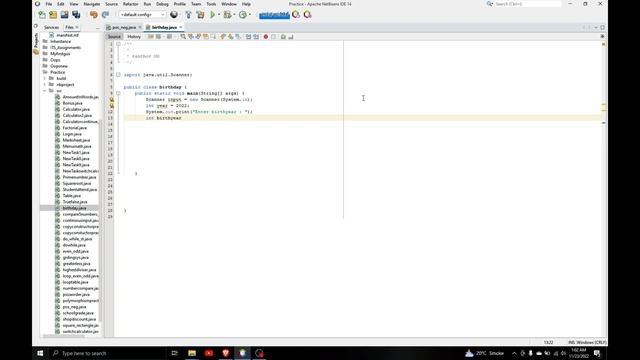Select even_odd.java in file tree
Image resolution: width=640 pixels, height=360 pixels.
(x=76, y=251)
